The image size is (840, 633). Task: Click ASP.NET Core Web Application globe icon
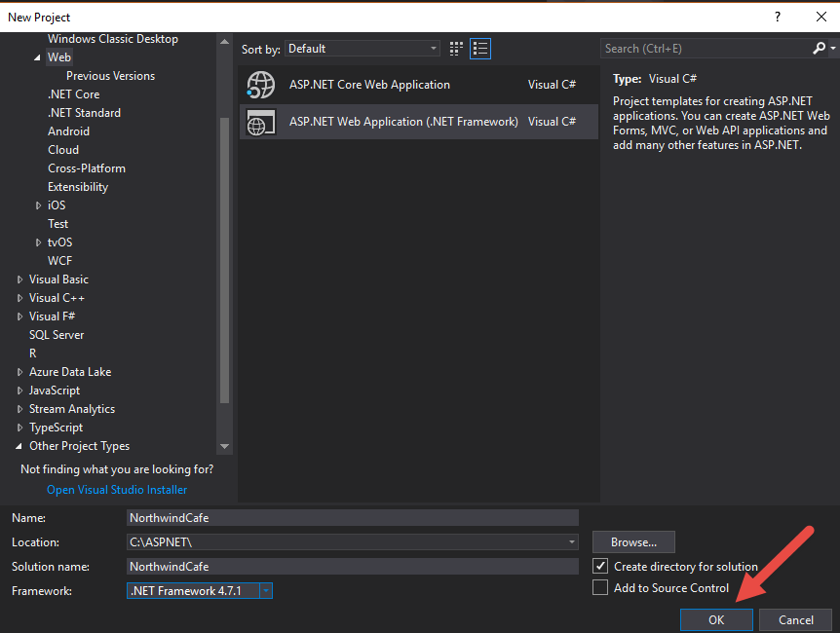tap(261, 85)
